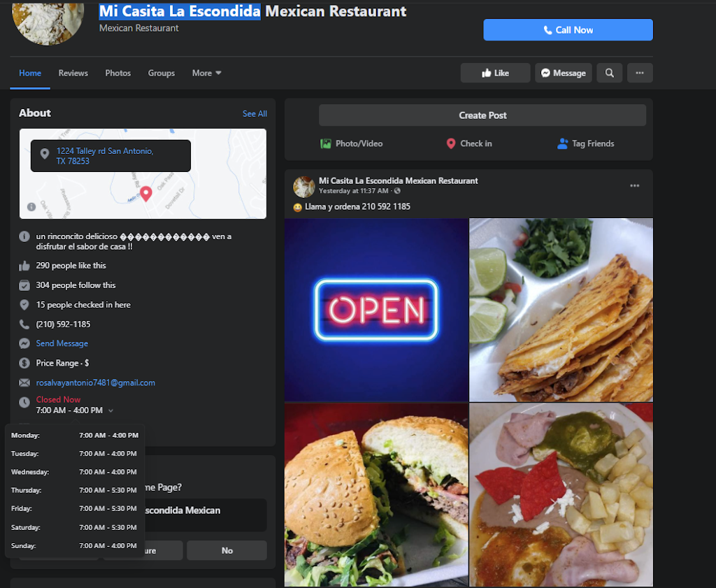This screenshot has height=588, width=716.
Task: Click the restaurant email address link
Action: point(96,382)
